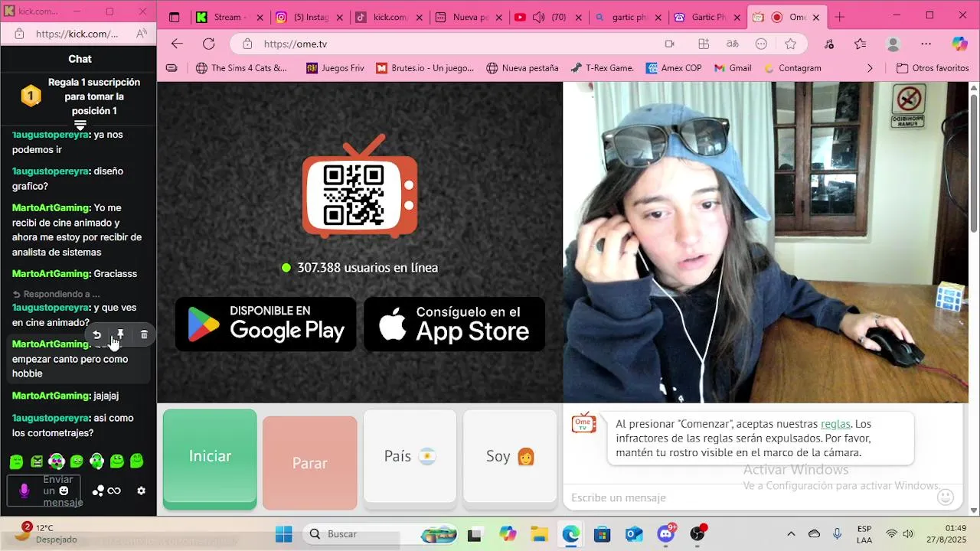The width and height of the screenshot is (980, 551).
Task: Open File Explorer from the taskbar
Action: (x=539, y=533)
